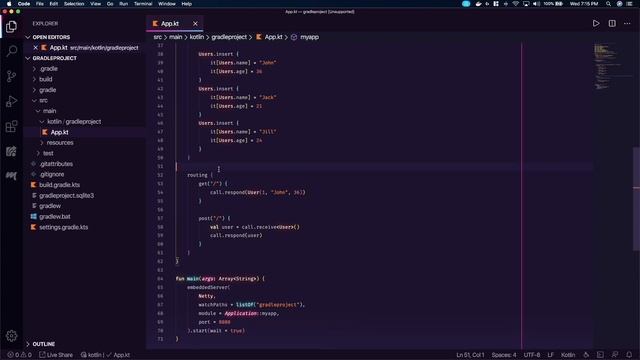The height and width of the screenshot is (360, 640).
Task: Click the src breadcrumb
Action: coord(158,37)
